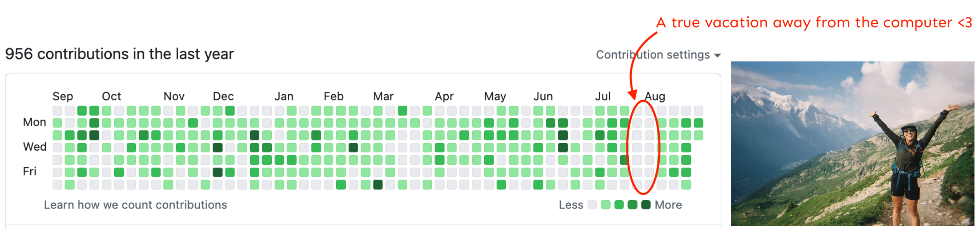Click the top-left Sunday cell in September
This screenshot has height=229, width=980.
point(57,111)
